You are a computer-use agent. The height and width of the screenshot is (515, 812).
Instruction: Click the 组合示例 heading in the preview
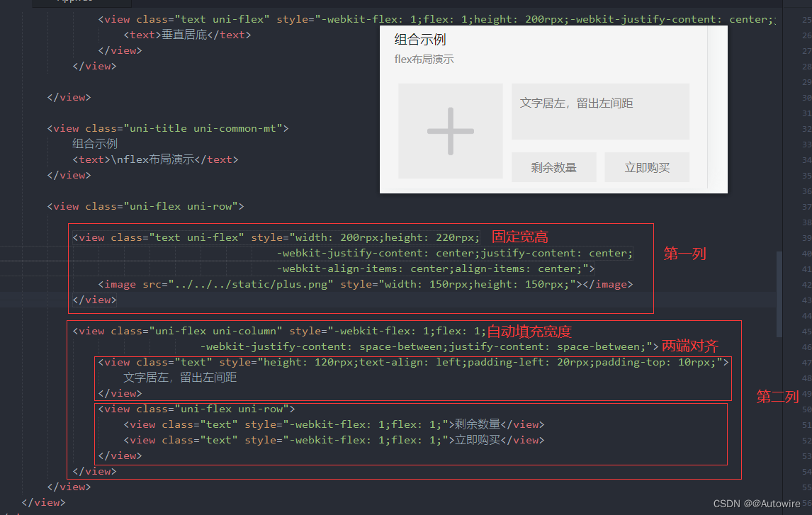[420, 40]
